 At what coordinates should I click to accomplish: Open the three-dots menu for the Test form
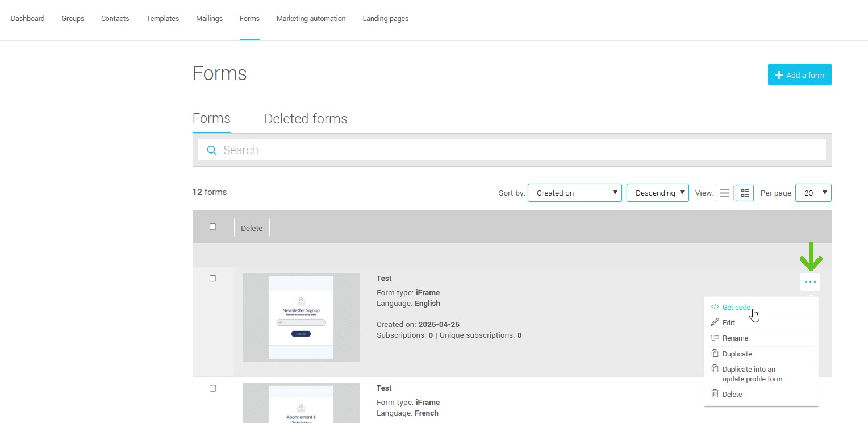(810, 282)
